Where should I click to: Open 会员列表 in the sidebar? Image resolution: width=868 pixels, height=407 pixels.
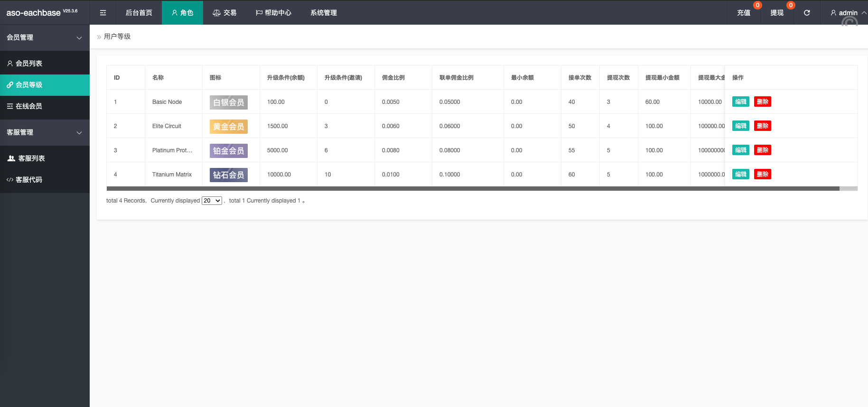[x=29, y=64]
